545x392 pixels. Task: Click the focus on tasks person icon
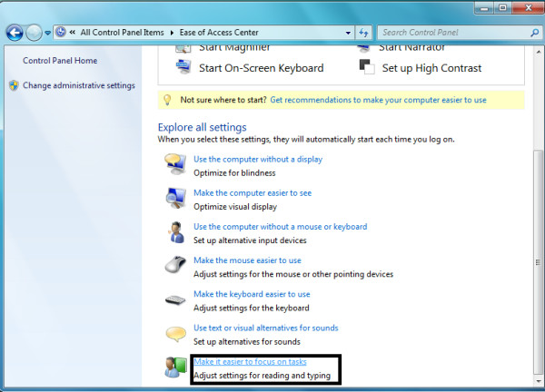[176, 367]
